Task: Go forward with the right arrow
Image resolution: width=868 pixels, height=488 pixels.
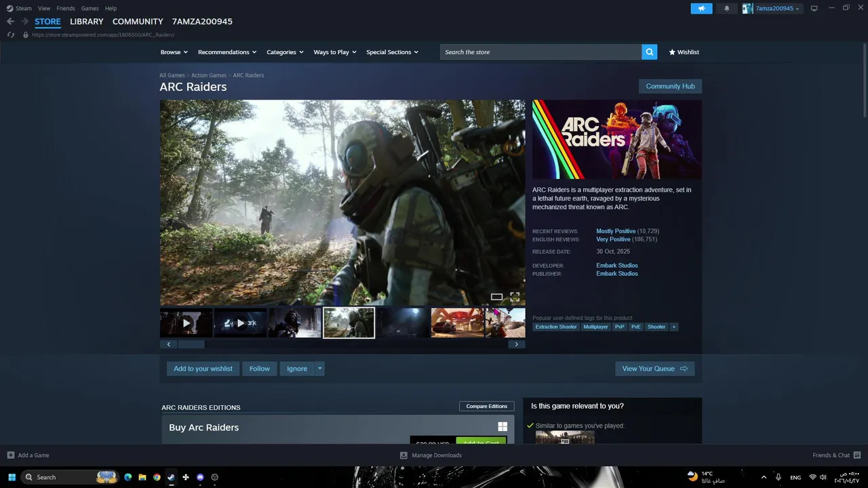Action: tap(25, 22)
